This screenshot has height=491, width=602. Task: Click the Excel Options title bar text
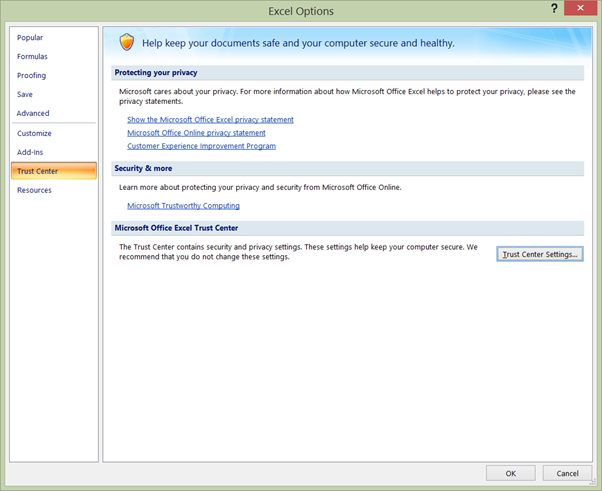pos(301,11)
